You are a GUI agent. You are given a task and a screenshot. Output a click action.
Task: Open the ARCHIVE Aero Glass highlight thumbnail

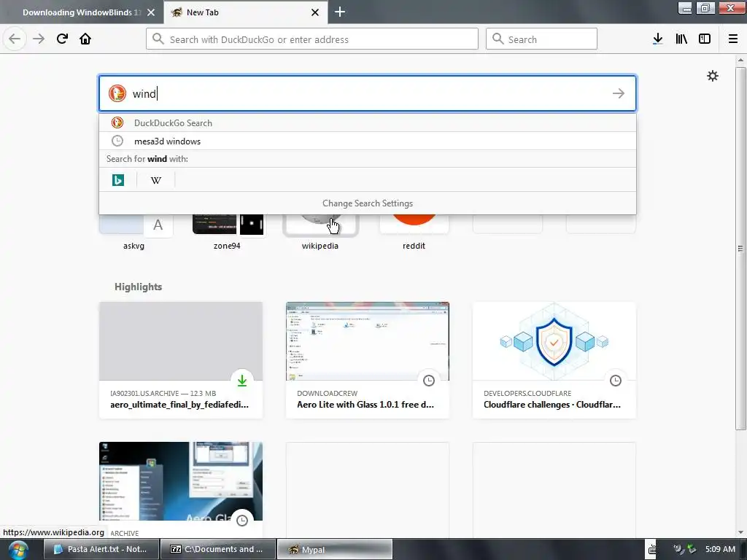(181, 481)
